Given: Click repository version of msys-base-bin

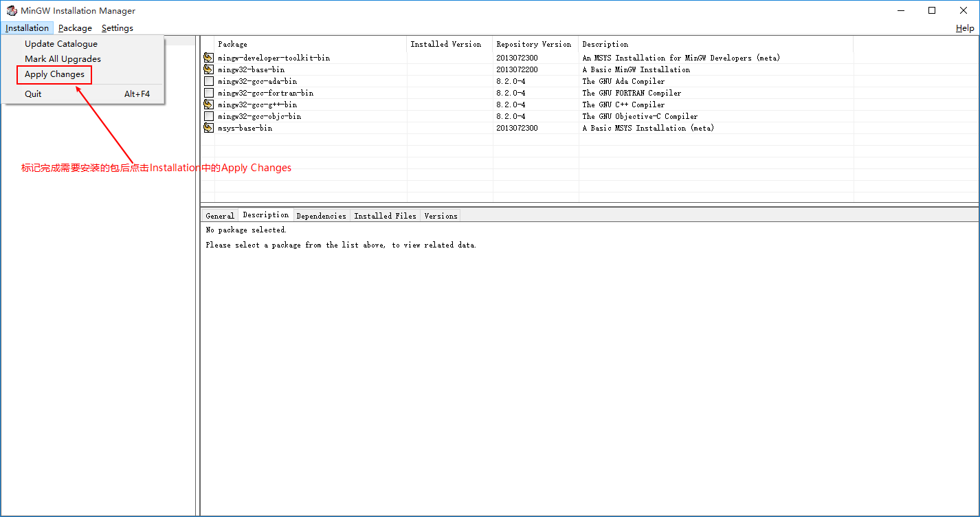Looking at the screenshot, I should 517,128.
